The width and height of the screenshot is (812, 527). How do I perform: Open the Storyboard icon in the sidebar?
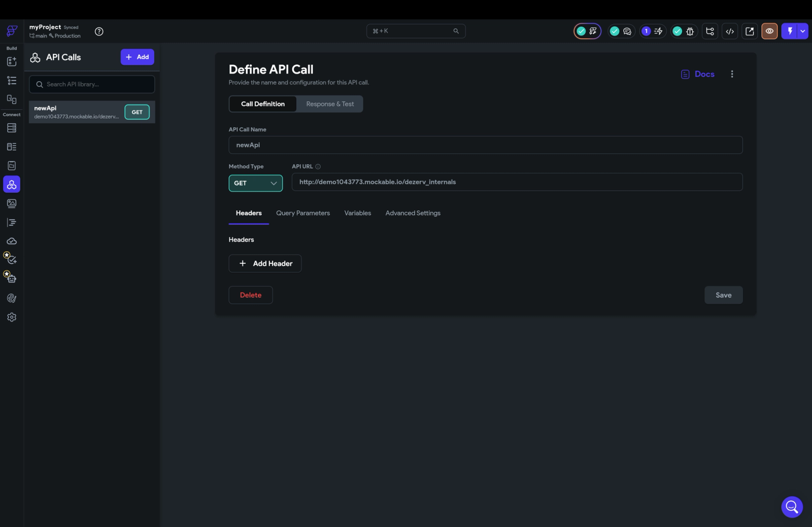(12, 99)
